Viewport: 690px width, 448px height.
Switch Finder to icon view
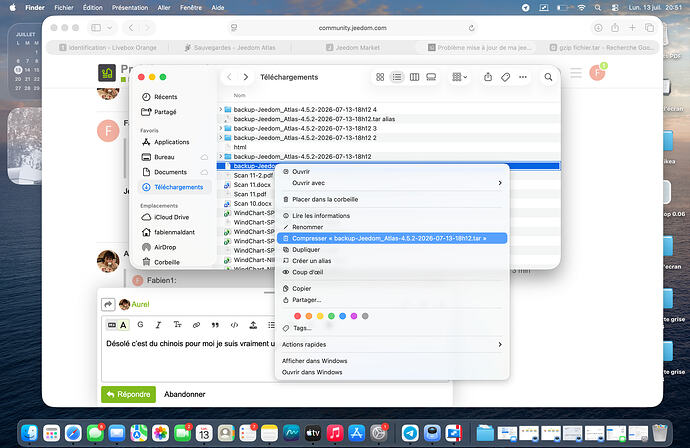380,77
